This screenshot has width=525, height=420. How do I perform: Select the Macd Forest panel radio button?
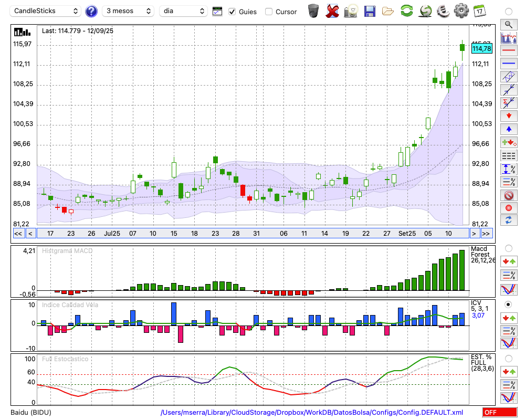509,248
